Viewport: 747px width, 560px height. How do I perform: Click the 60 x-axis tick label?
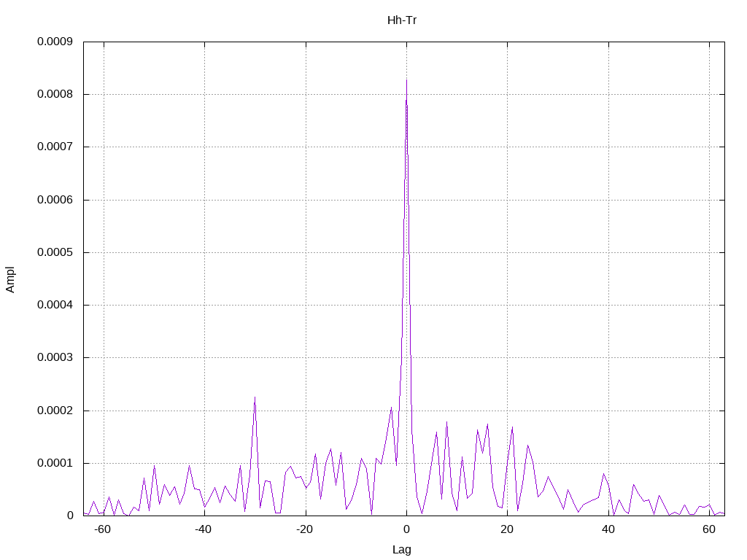pos(709,529)
